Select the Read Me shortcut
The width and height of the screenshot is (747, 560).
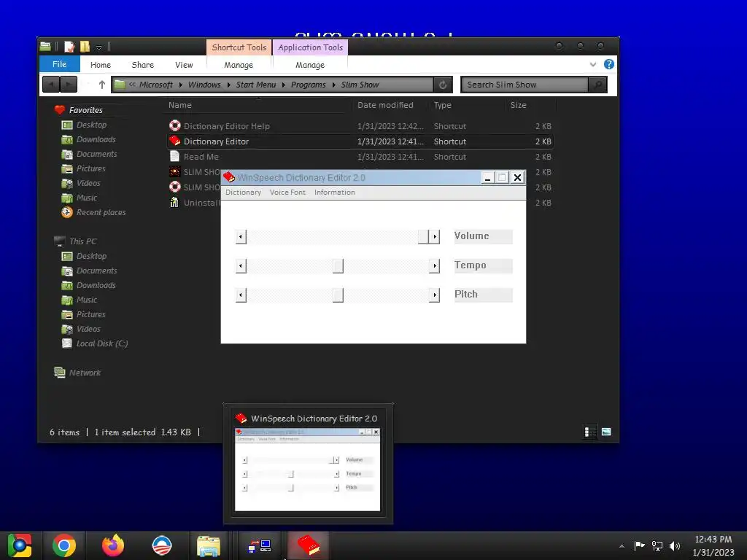coord(360,157)
